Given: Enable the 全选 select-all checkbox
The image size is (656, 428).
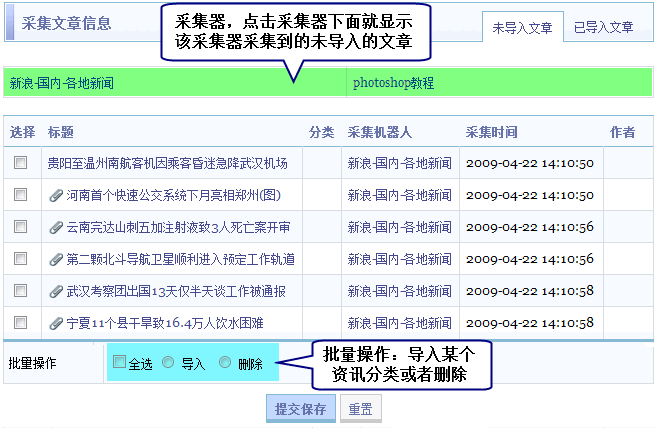Looking at the screenshot, I should point(120,363).
